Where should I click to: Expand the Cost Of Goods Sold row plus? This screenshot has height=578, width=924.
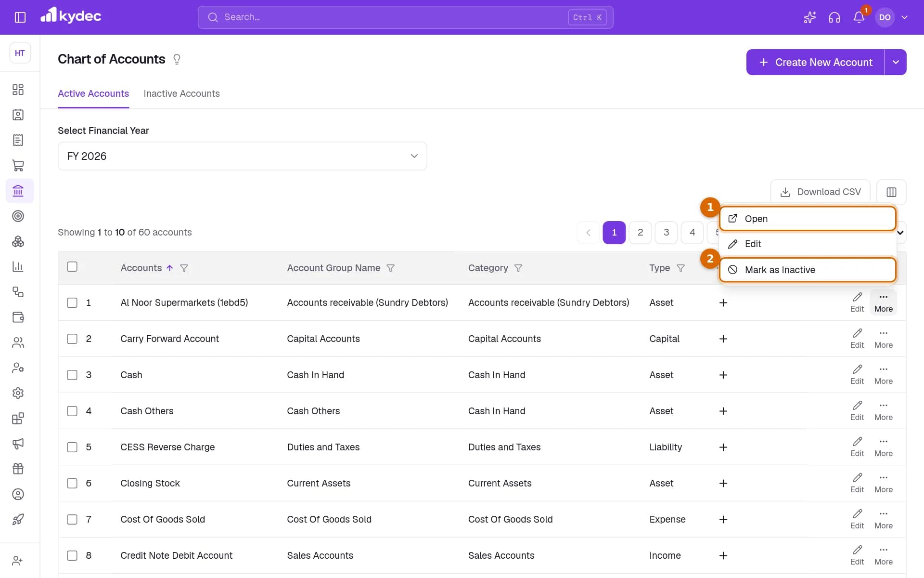(723, 520)
